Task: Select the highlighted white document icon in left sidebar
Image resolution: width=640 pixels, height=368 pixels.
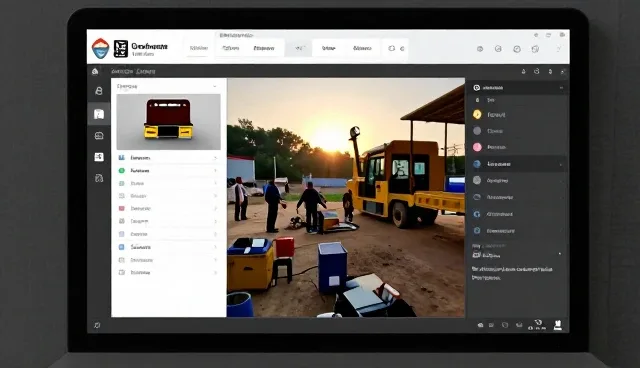Action: click(x=99, y=114)
